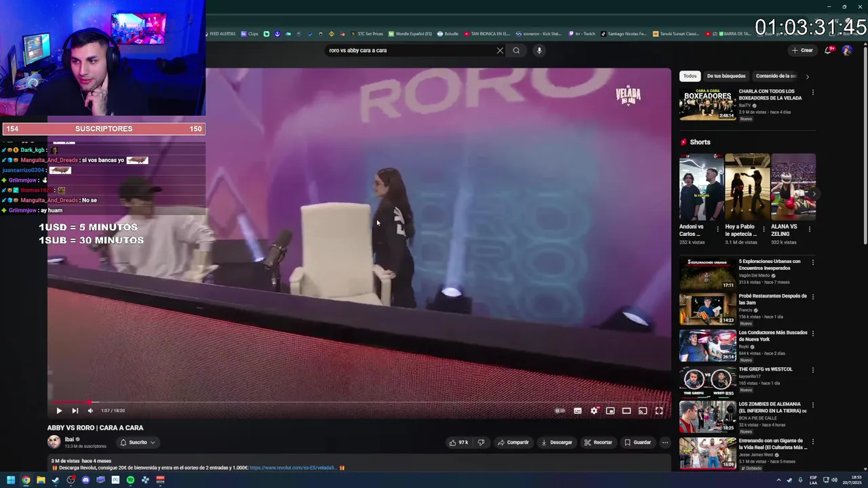The image size is (868, 488).
Task: Enable miniplayer mode
Action: pos(610,411)
